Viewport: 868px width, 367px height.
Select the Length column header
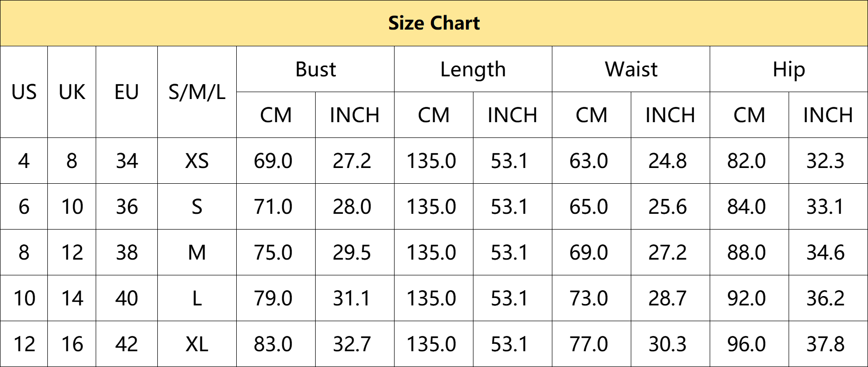[473, 69]
